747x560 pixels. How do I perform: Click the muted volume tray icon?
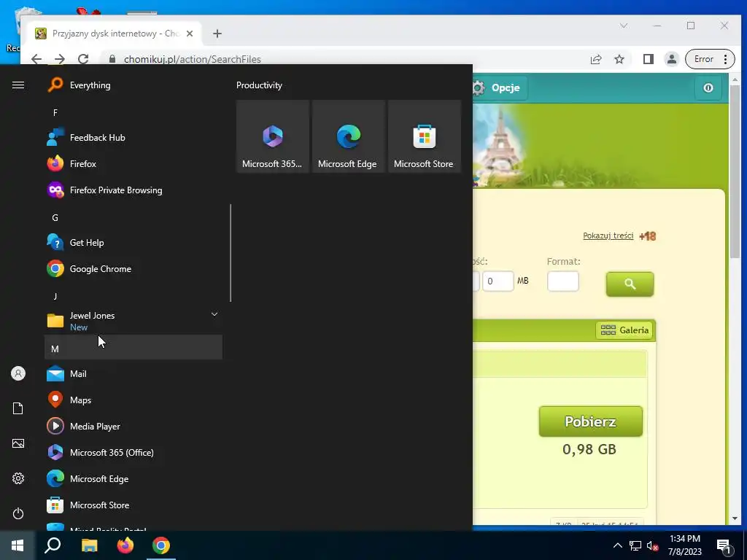tap(653, 545)
